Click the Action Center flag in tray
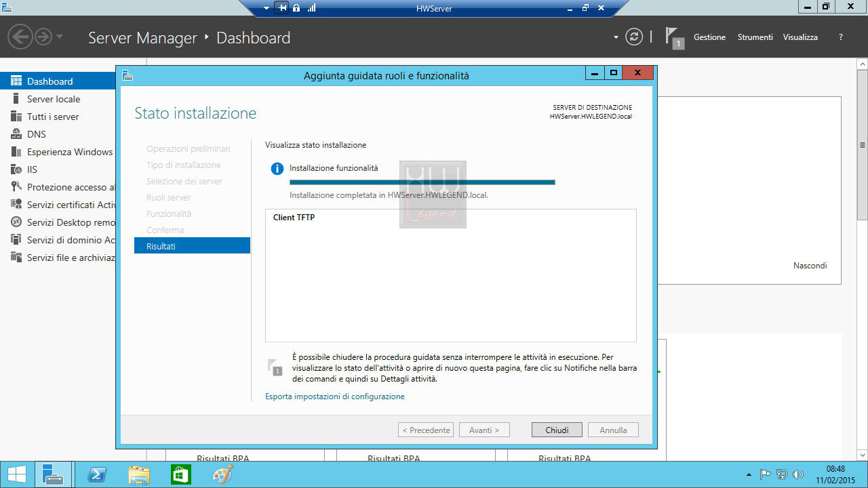 tap(765, 474)
